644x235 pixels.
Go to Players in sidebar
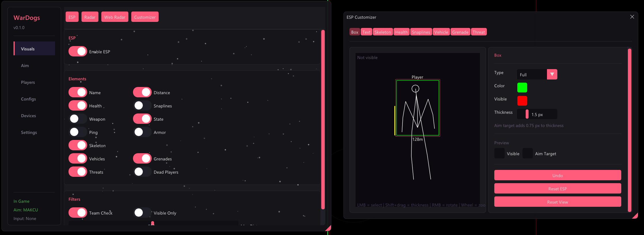[x=34, y=82]
